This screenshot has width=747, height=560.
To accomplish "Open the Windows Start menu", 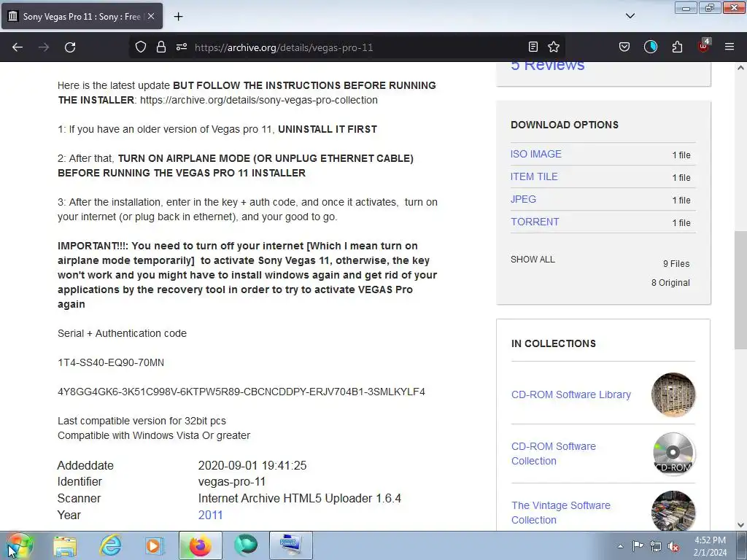I will click(x=19, y=545).
